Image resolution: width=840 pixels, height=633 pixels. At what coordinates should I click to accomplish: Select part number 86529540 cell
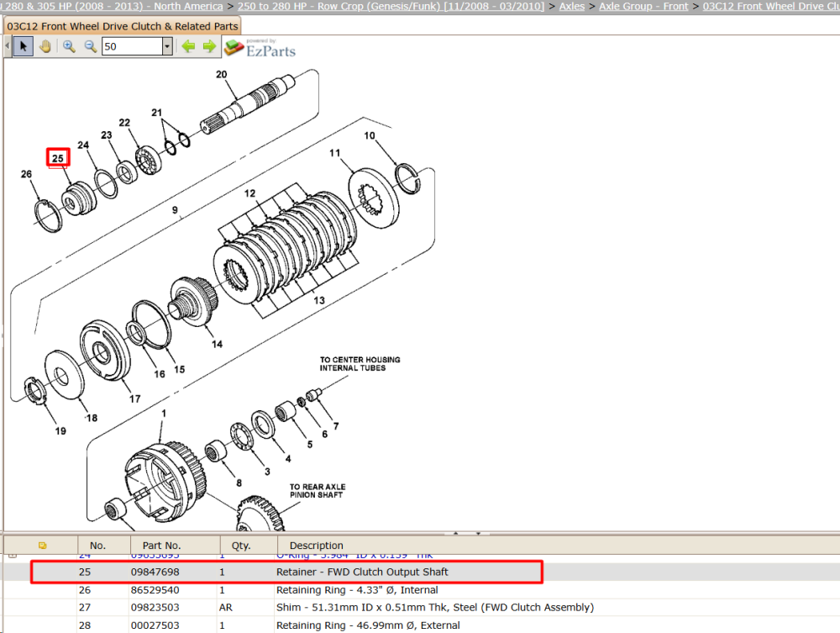(155, 590)
